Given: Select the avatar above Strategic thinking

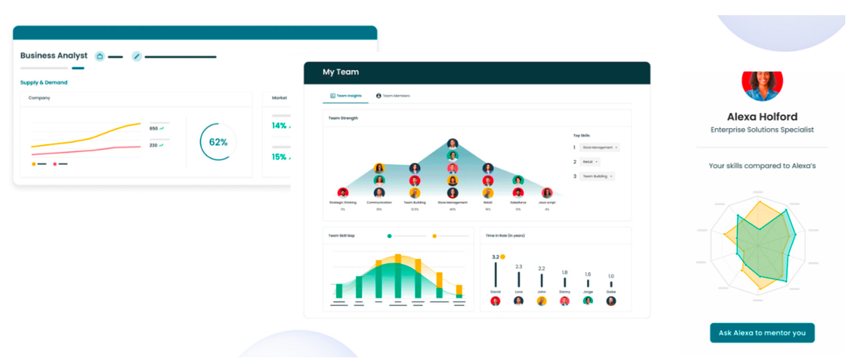Looking at the screenshot, I should 343,192.
